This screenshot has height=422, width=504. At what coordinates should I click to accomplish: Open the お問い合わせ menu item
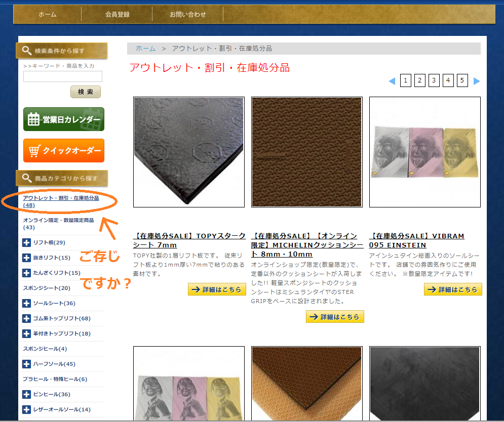(x=188, y=15)
